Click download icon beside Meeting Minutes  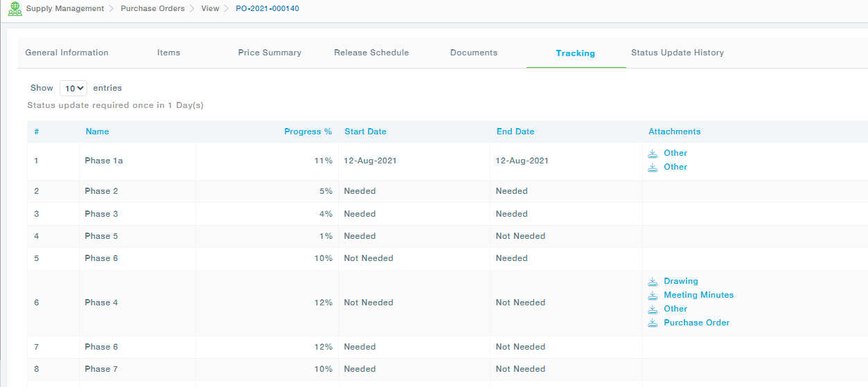(x=653, y=295)
